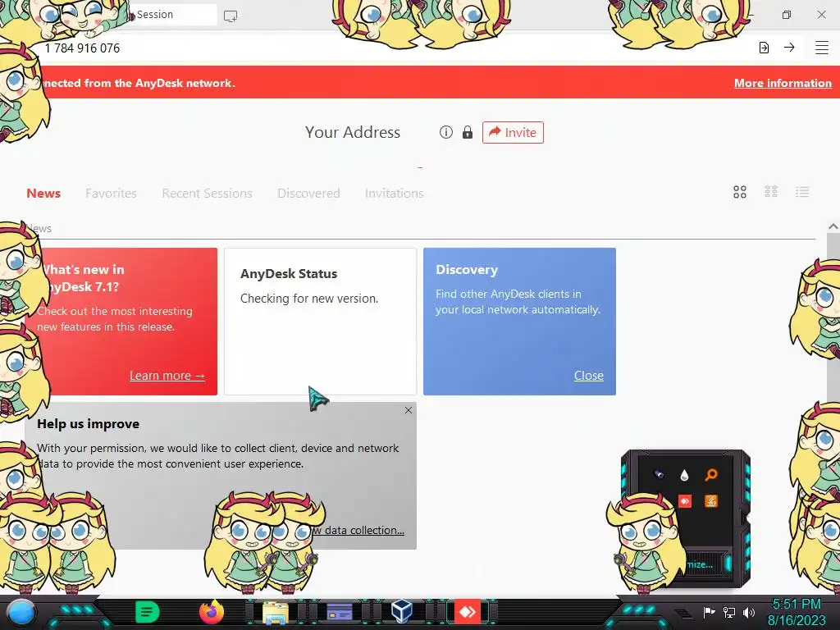840x630 pixels.
Task: Click the lock icon next to Your Address
Action: point(468,132)
